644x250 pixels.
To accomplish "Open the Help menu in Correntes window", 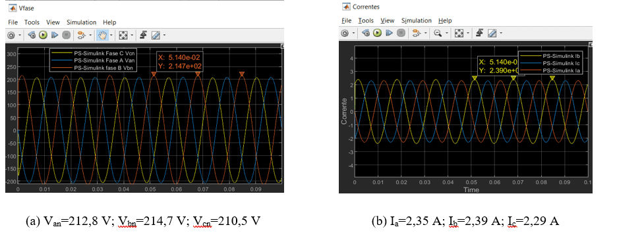I will [x=445, y=20].
